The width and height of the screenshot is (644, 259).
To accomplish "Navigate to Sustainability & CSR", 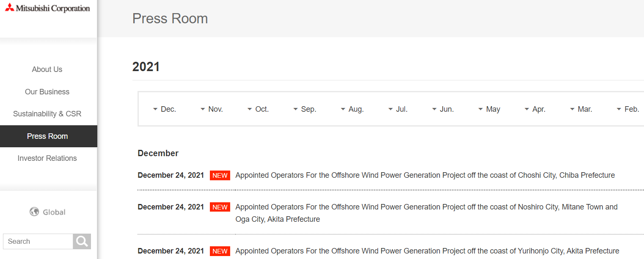I will click(x=47, y=114).
